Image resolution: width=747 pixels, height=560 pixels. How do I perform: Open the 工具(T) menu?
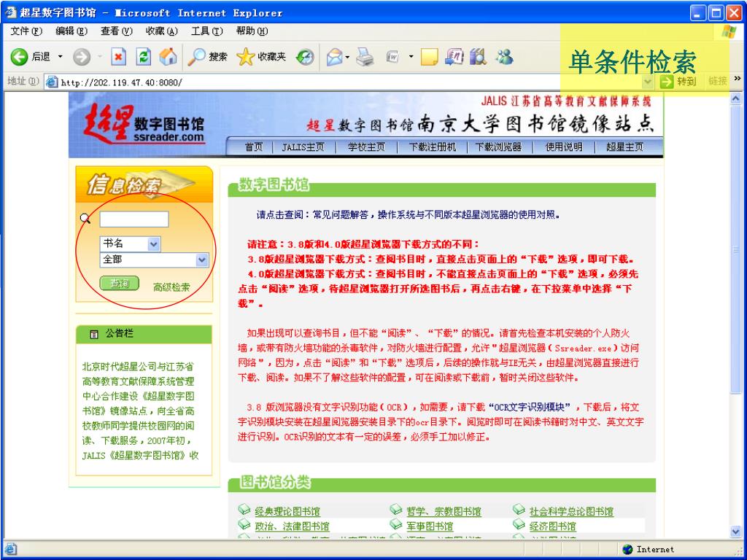[206, 31]
